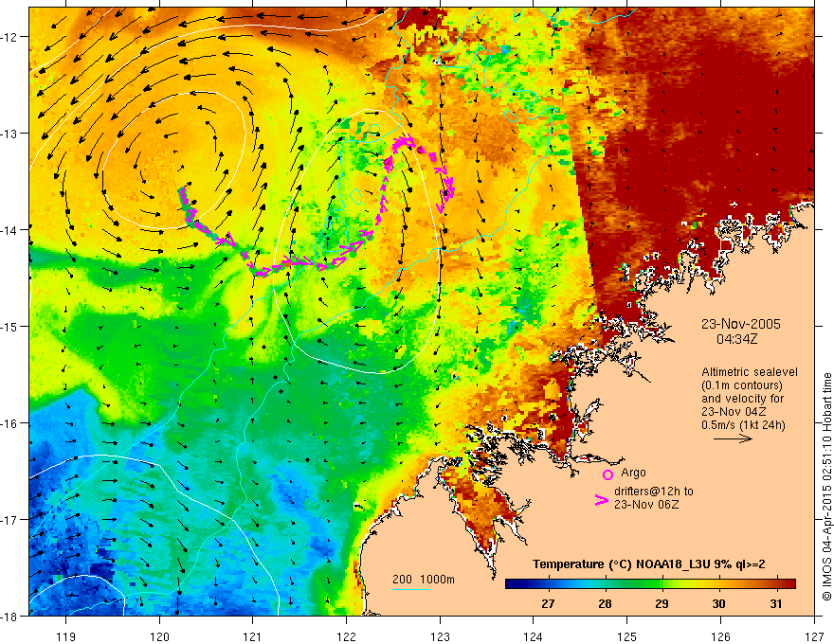Click the '23-Nov 06Z' drifter date label
Viewport: 834px width, 644px height.
click(x=646, y=505)
